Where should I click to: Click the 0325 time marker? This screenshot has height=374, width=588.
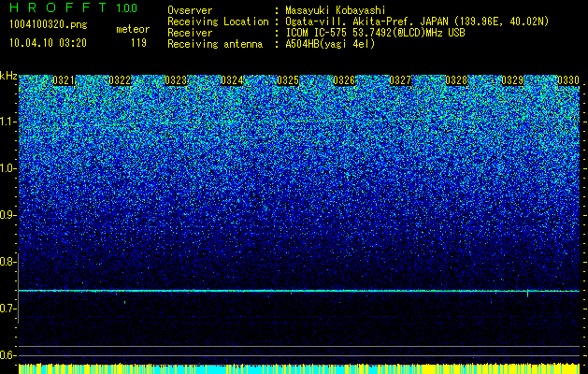coord(288,80)
